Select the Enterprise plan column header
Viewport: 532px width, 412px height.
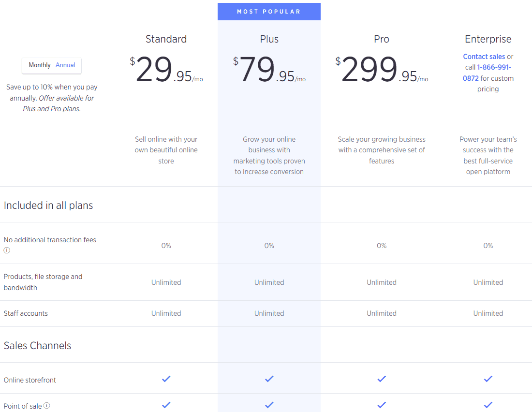488,39
